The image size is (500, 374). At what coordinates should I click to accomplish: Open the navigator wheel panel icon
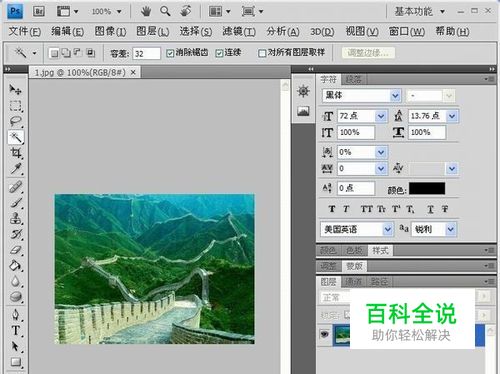point(303,91)
